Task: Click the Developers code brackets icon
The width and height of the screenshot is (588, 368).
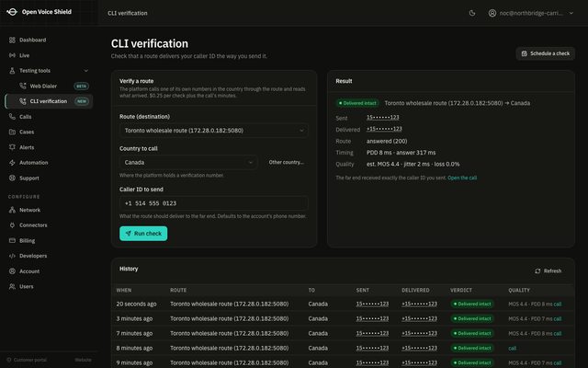Action: click(x=12, y=256)
